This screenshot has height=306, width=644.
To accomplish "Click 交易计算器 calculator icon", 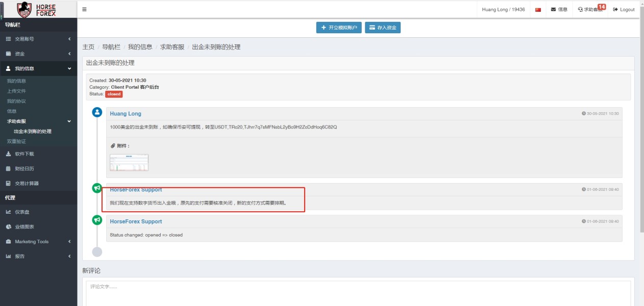I will [9, 184].
